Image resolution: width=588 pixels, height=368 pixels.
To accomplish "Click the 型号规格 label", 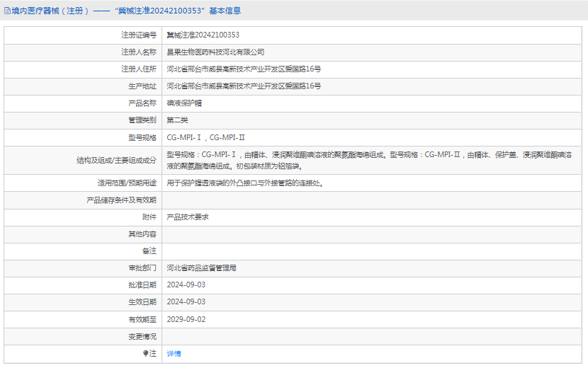I will pyautogui.click(x=142, y=137).
